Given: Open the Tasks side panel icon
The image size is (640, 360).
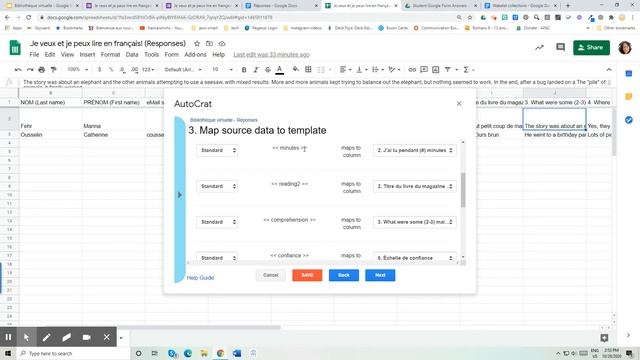Looking at the screenshot, I should [629, 120].
